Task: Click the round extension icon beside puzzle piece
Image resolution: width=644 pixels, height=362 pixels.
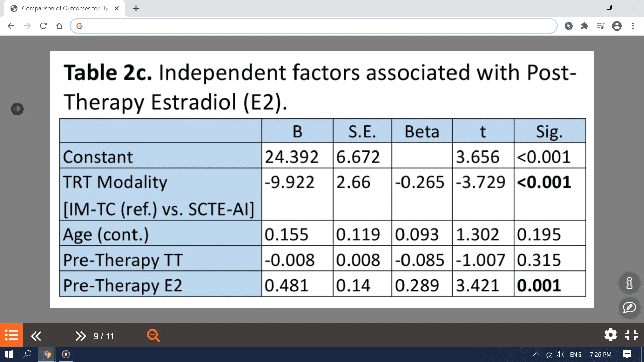Action: pyautogui.click(x=569, y=26)
